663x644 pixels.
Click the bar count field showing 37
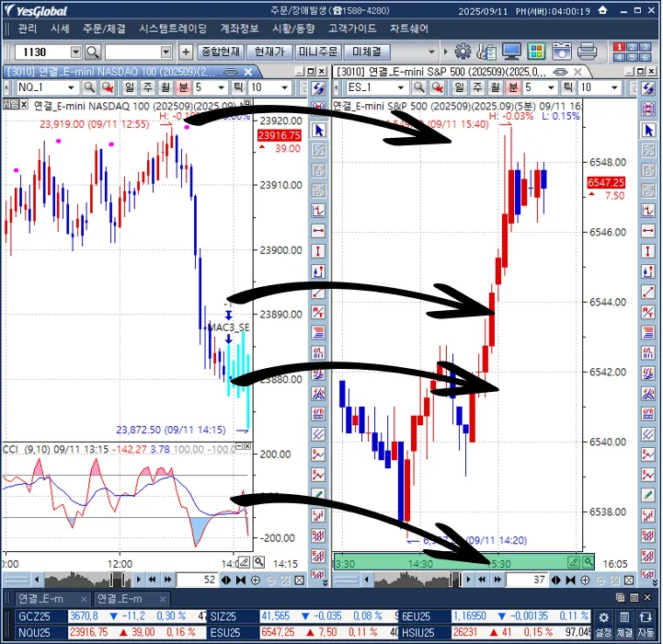[x=527, y=581]
